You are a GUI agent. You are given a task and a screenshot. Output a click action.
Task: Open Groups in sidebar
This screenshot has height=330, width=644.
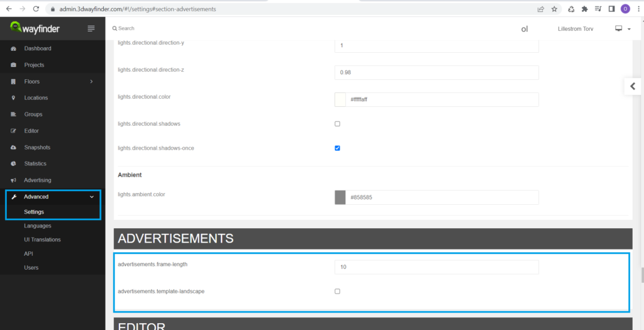(33, 114)
